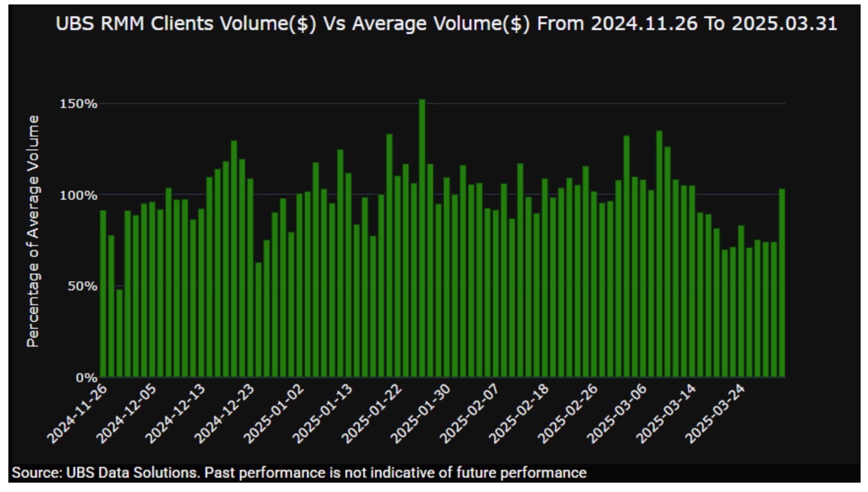
Task: Click the 150% y-axis label
Action: [x=78, y=104]
